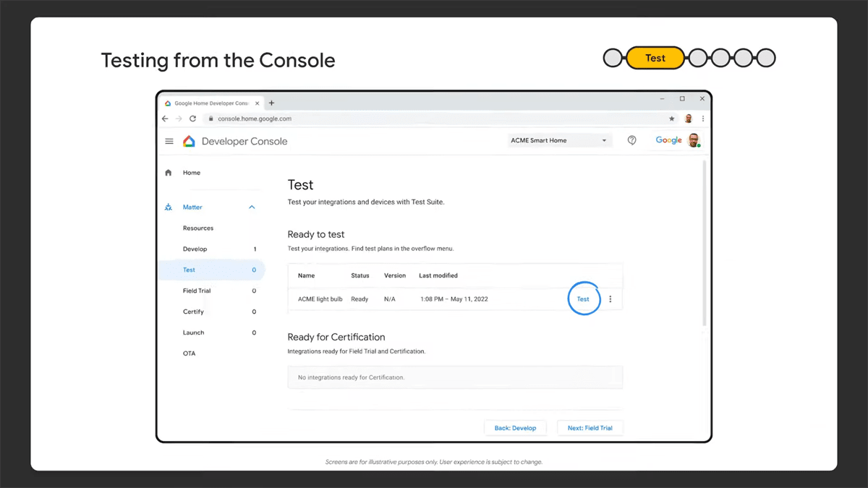Screen dimensions: 868x488
Task: Click Test button for ACME light bulb
Action: [x=583, y=299]
